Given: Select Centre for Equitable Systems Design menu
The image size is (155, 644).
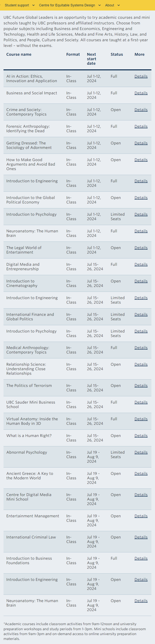Looking at the screenshot, I should [x=67, y=5].
